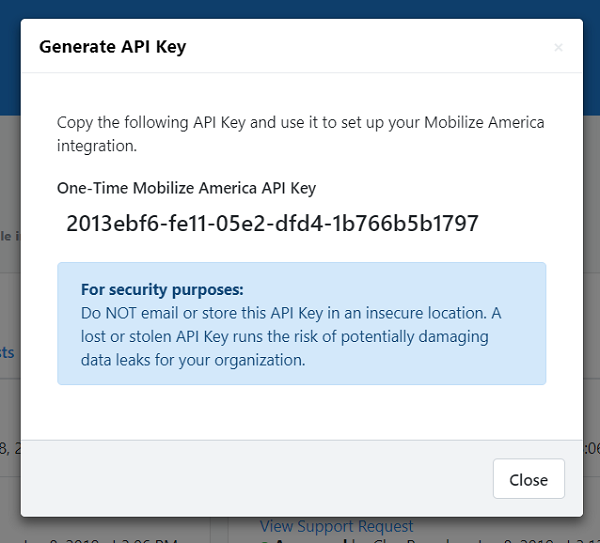Screen dimensions: 600x543
Task: Click empty footer area left of Close
Action: coord(250,479)
